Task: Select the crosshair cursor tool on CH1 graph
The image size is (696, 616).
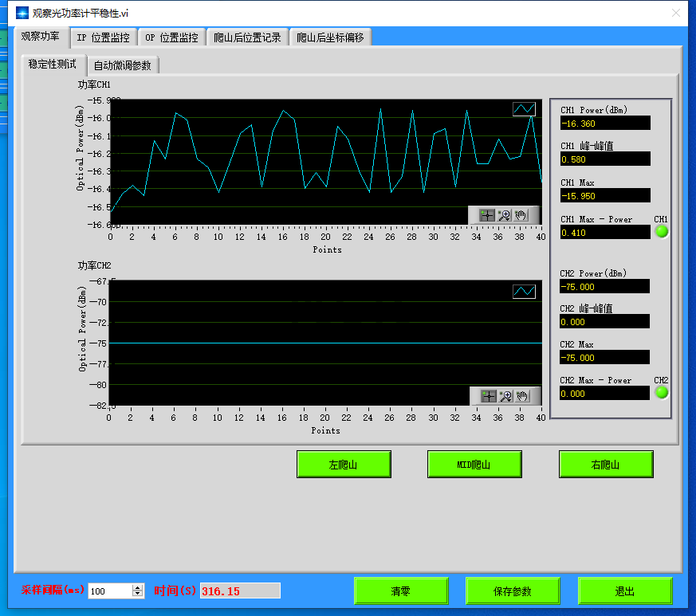Action: pyautogui.click(x=486, y=214)
